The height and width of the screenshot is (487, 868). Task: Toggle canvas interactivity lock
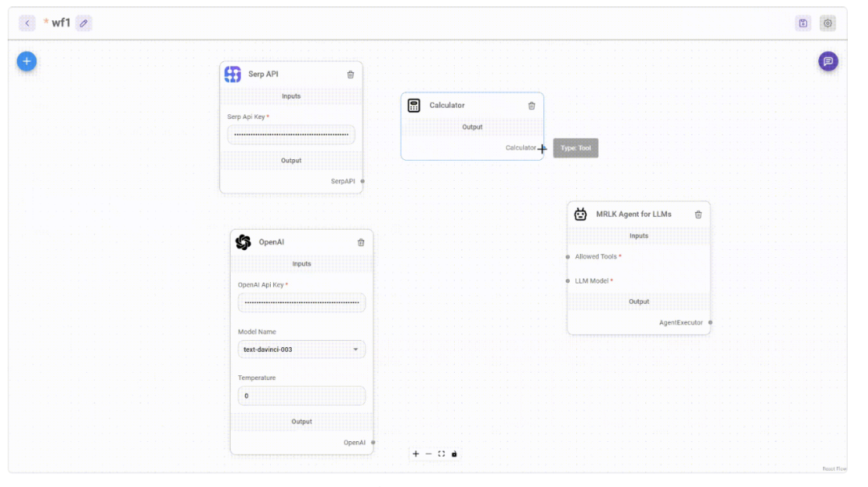pos(454,454)
